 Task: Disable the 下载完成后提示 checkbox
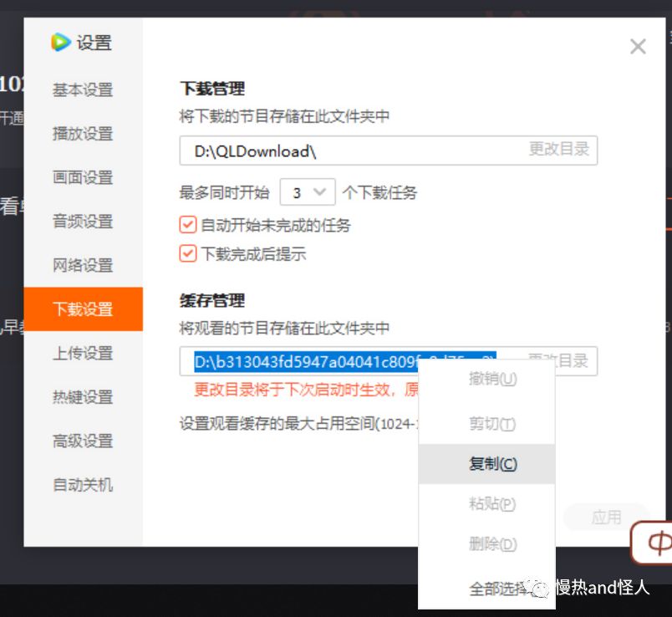click(x=188, y=252)
